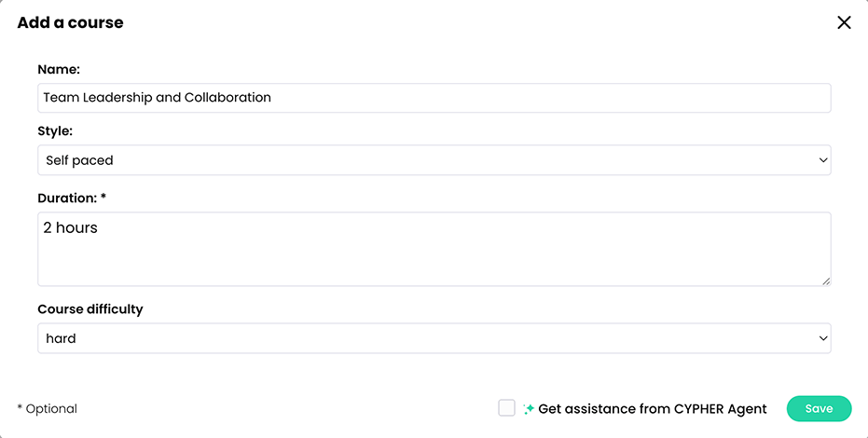Click the 'Name:' field label
Image resolution: width=868 pixels, height=438 pixels.
tap(59, 69)
